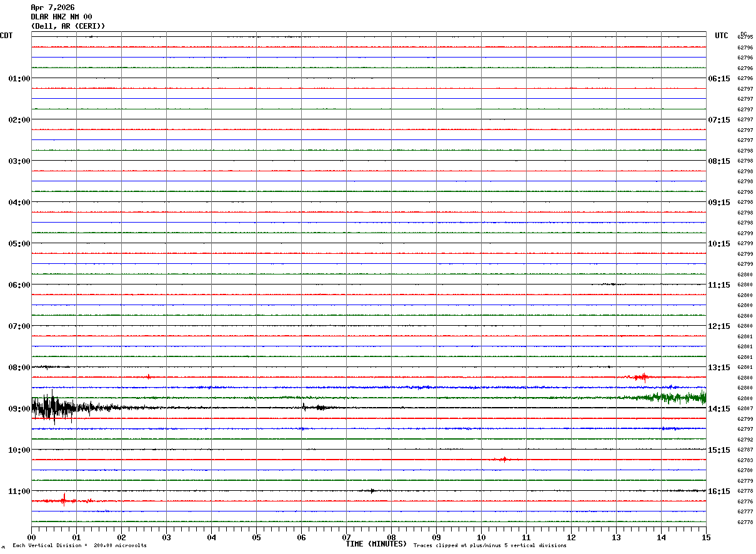Click the 14 minute axis tick label
The width and height of the screenshot is (756, 554).
pos(661,538)
